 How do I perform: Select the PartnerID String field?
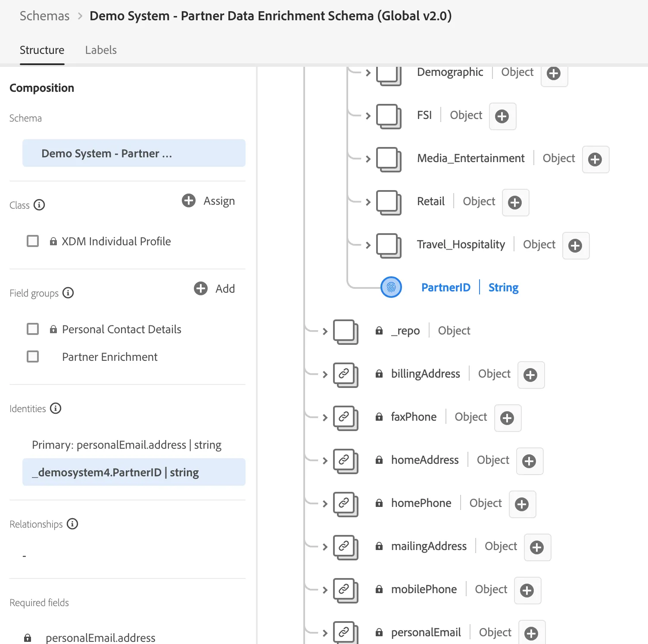tap(470, 288)
